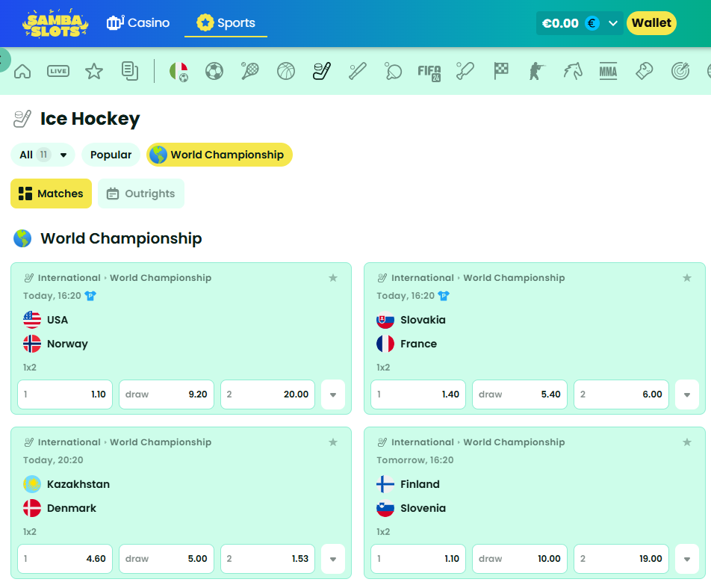Open bet slip documents icon
The height and width of the screenshot is (588, 711).
[x=130, y=71]
